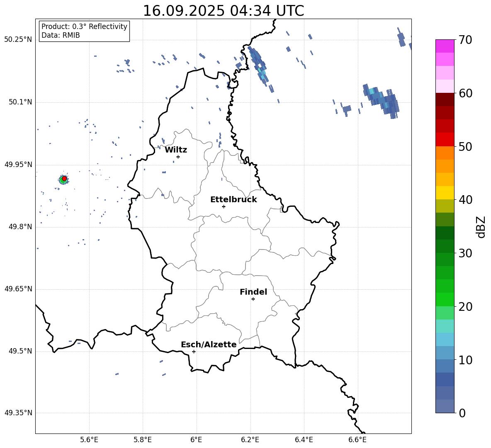Image resolution: width=491 pixels, height=448 pixels.
Task: Click the Product and Data info box
Action: [x=84, y=31]
